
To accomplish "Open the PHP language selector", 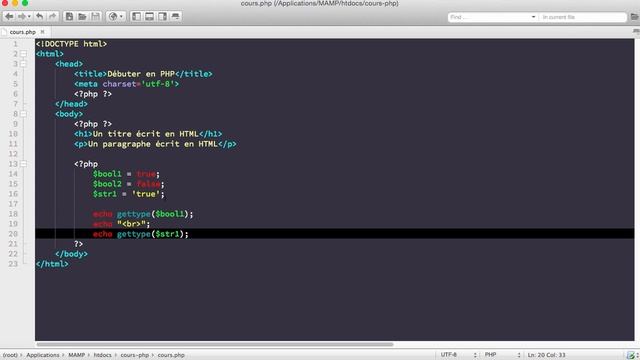I will 502,355.
